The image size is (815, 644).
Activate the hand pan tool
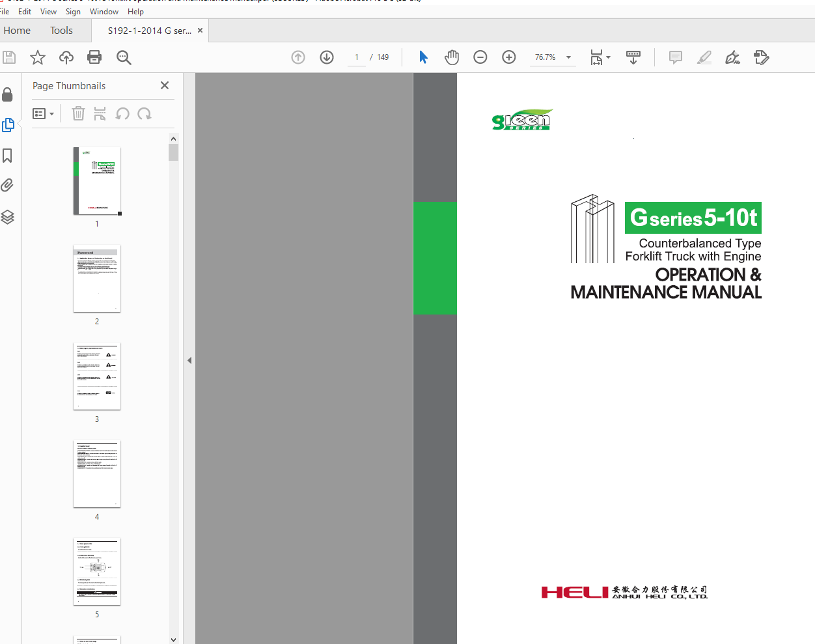[x=452, y=57]
